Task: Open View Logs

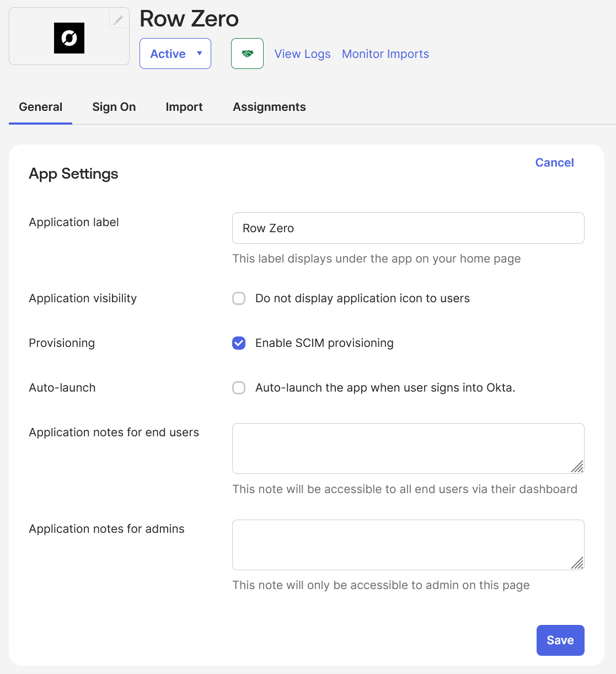Action: click(302, 54)
